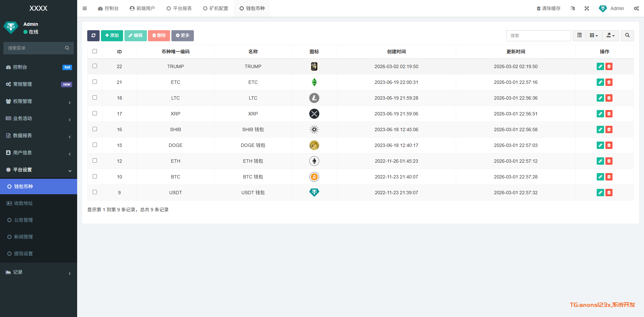This screenshot has width=644, height=317.
Task: Check the select-all checkbox in table header
Action: (95, 51)
